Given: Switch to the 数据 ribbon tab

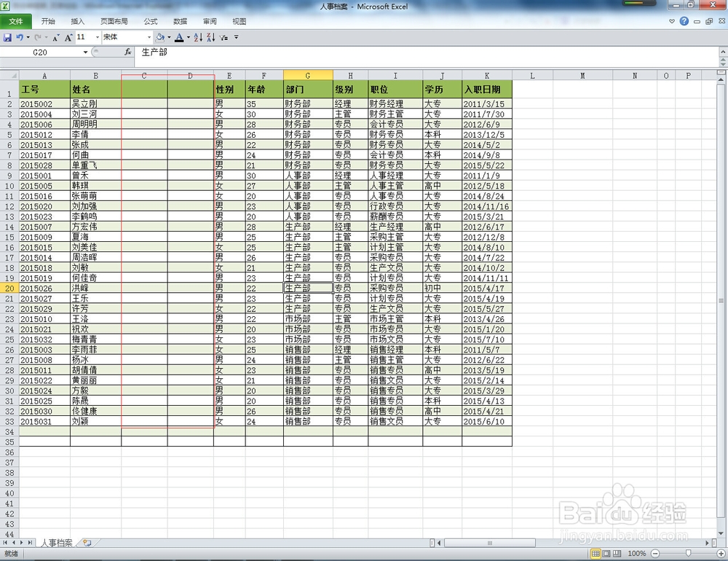Looking at the screenshot, I should tap(180, 21).
